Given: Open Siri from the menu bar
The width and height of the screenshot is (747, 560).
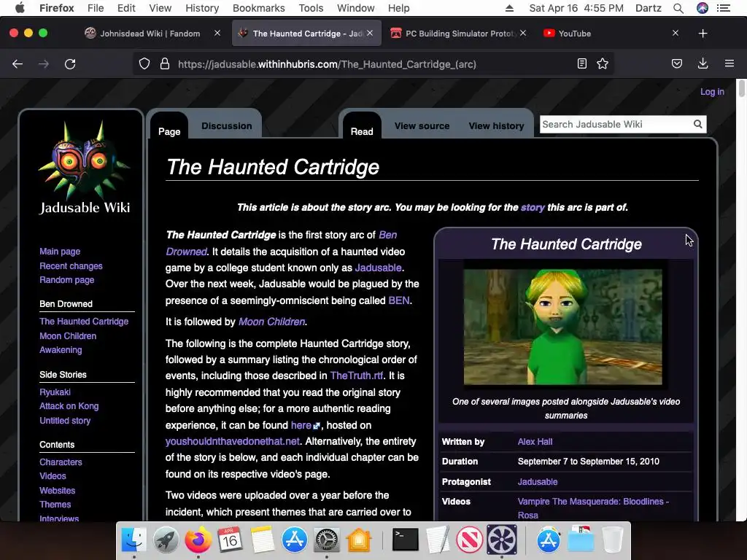Looking at the screenshot, I should click(x=703, y=8).
